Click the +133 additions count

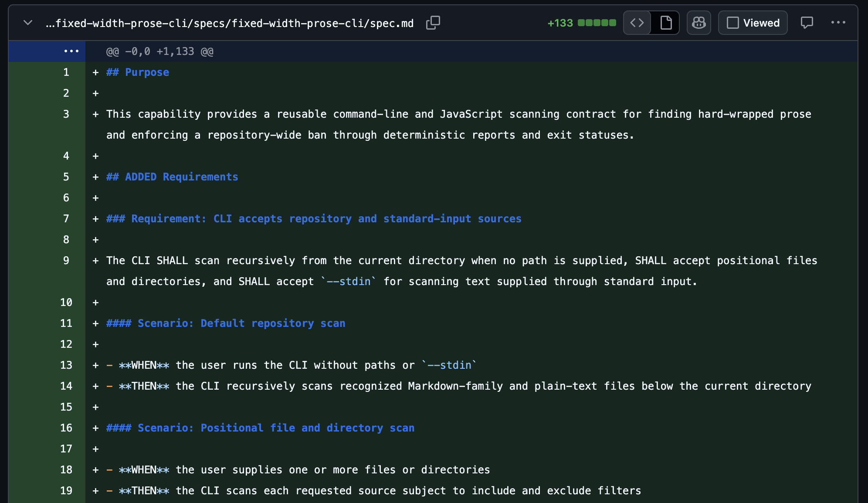click(560, 23)
